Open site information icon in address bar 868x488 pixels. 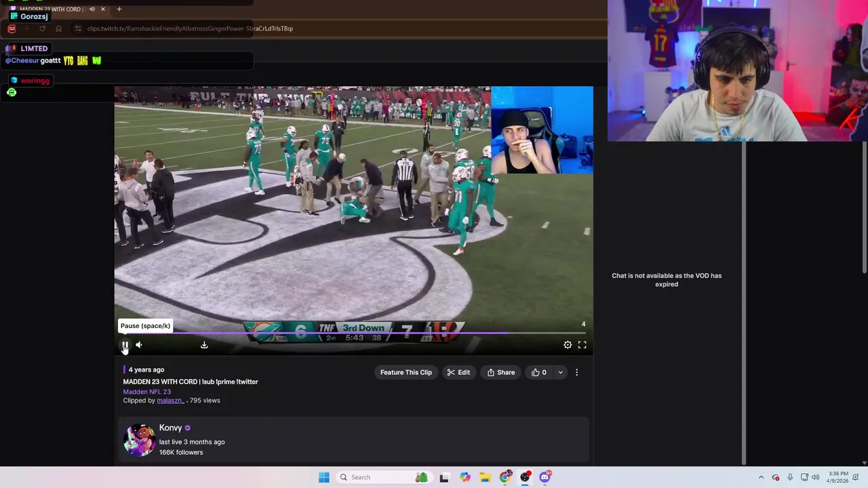pos(78,28)
